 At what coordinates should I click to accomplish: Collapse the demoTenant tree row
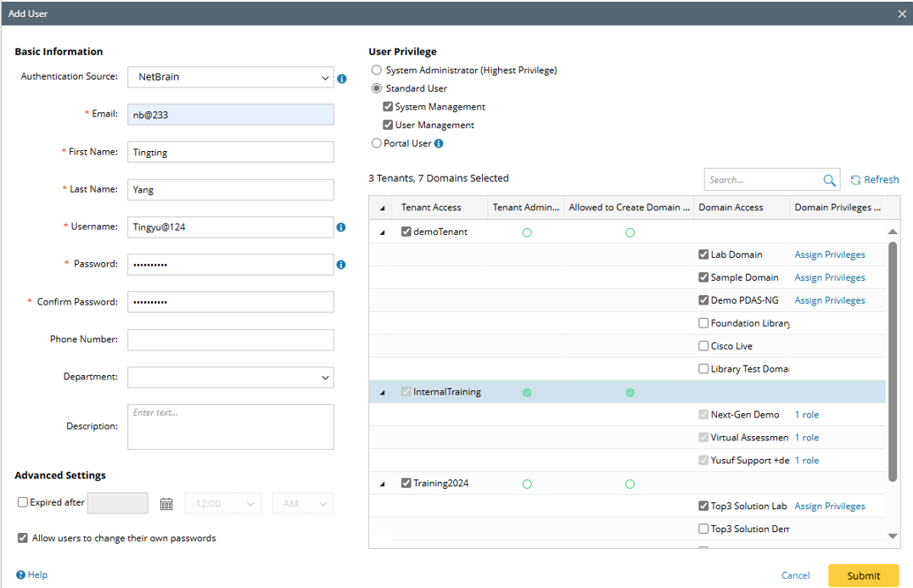tap(383, 232)
